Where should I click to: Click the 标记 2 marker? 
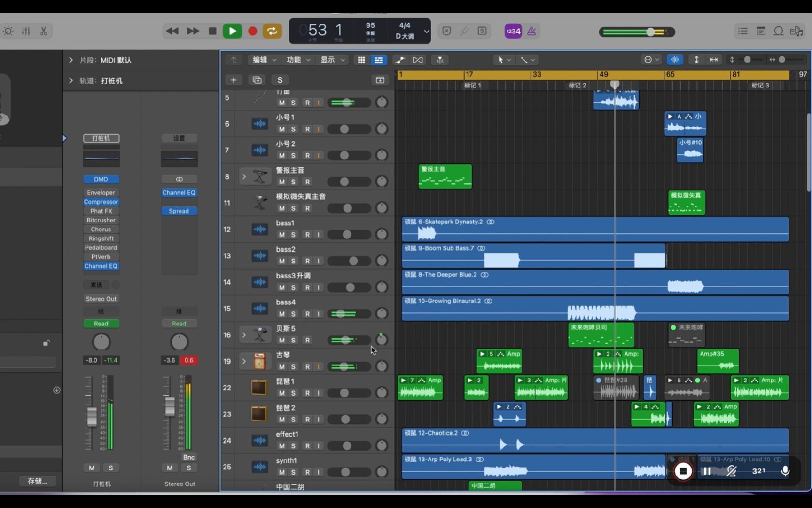pyautogui.click(x=577, y=86)
